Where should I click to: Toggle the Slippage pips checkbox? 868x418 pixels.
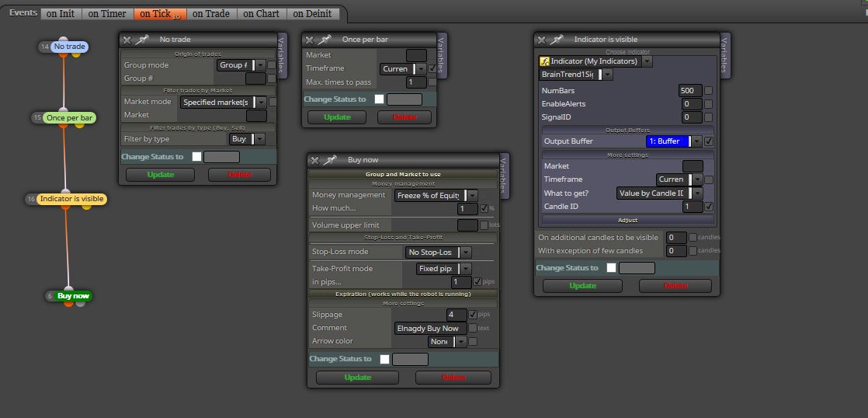(x=473, y=315)
